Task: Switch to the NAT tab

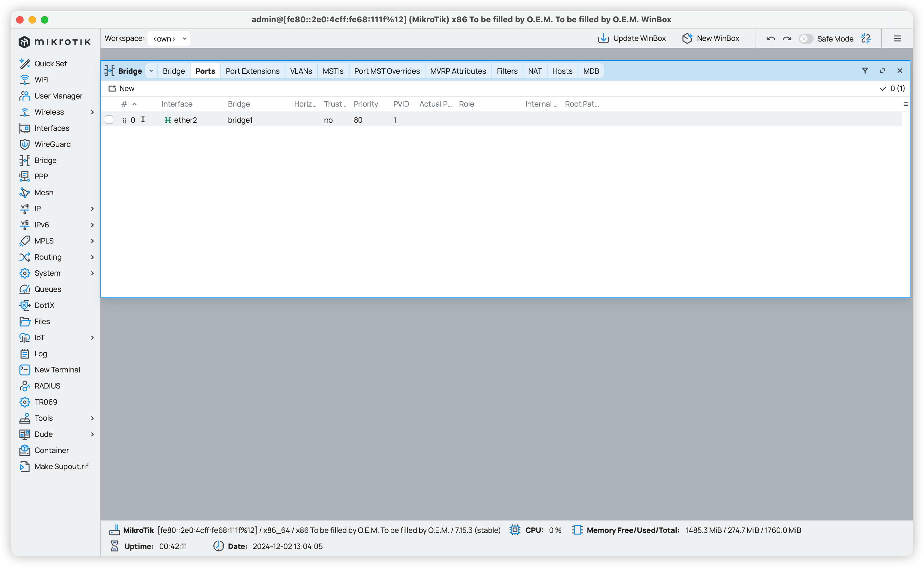Action: [535, 71]
